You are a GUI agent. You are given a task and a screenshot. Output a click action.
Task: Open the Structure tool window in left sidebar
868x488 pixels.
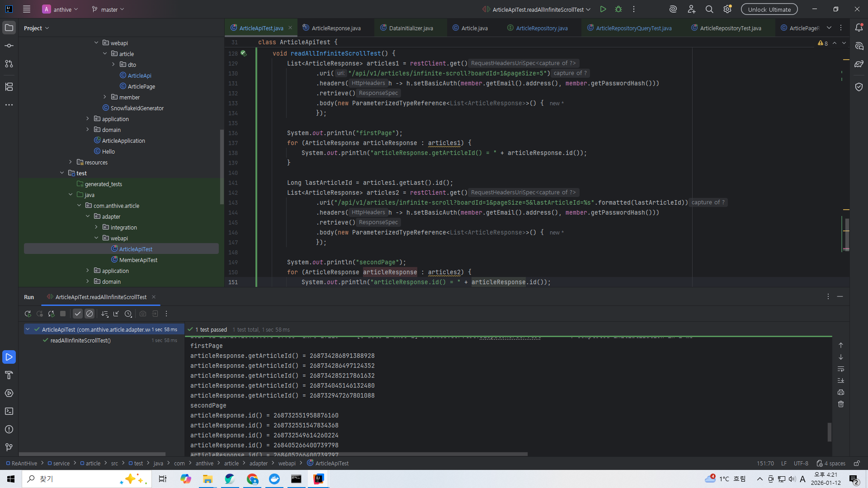(x=9, y=87)
